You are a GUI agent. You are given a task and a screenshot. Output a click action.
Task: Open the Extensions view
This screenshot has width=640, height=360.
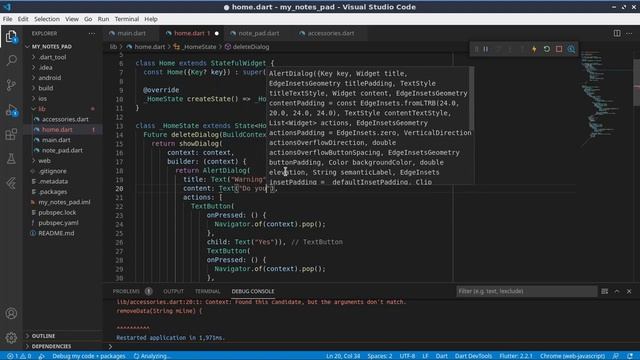tap(11, 134)
